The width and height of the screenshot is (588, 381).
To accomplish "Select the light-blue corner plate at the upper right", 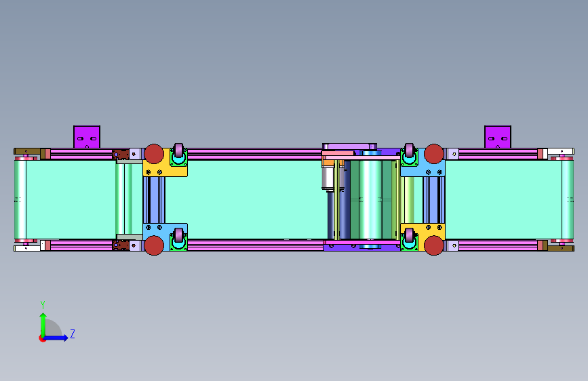I will tap(423, 168).
